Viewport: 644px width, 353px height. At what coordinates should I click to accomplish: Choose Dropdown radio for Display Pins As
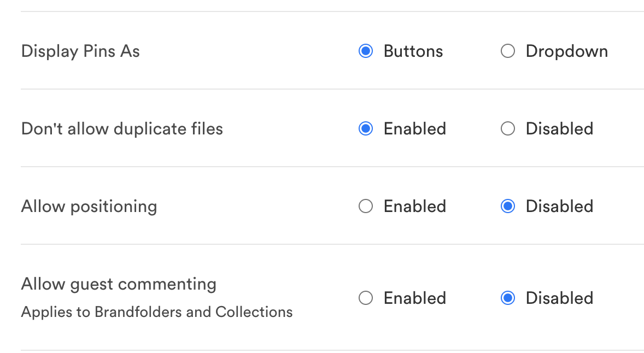[x=508, y=51]
